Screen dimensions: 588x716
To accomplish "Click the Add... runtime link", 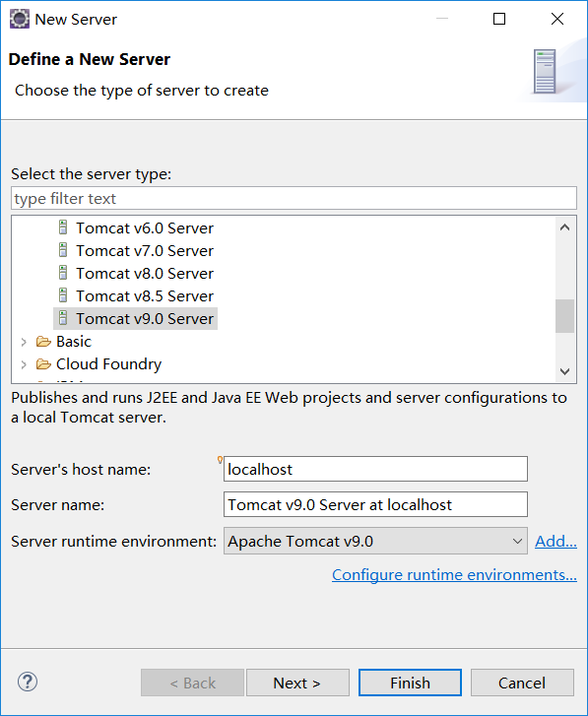I will coord(555,541).
